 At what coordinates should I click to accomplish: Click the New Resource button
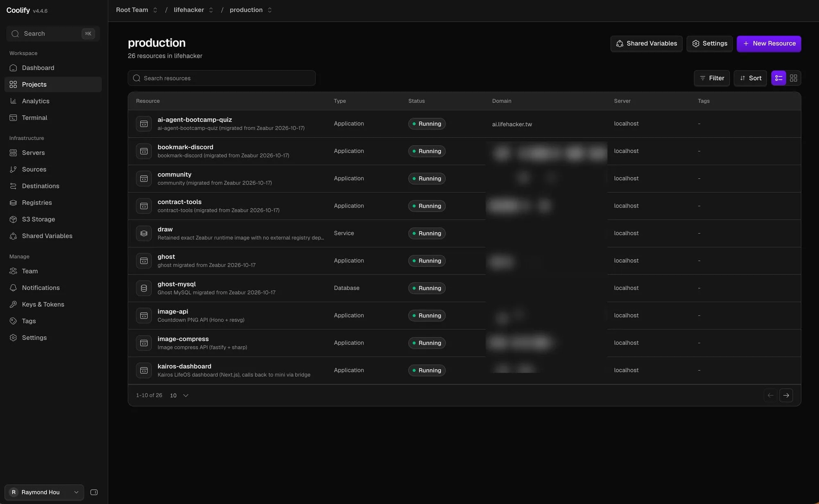(769, 43)
